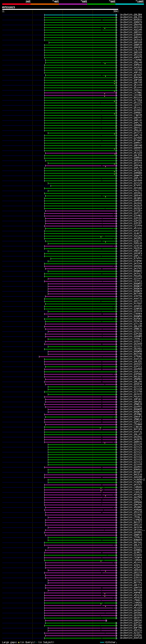This screenshot has height=644, width=146.
Task: Click the green alignment bar for Q9LZV9
Action: click(x=80, y=18)
